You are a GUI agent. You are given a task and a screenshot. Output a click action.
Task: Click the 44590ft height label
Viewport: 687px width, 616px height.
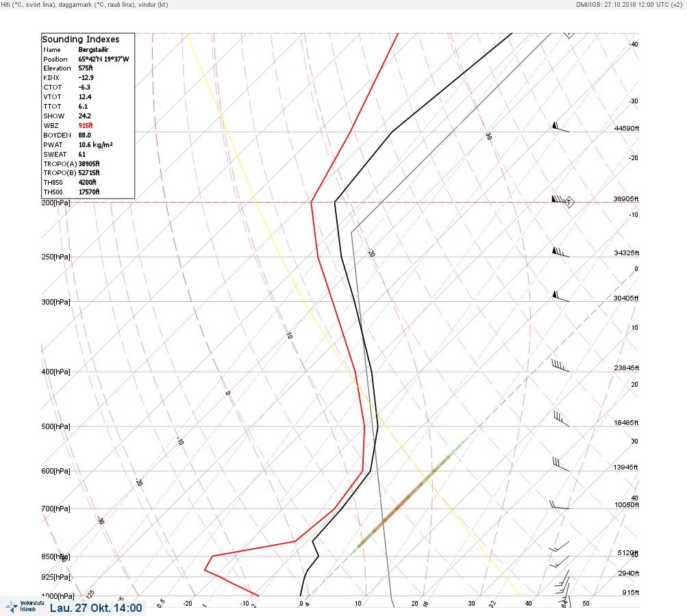point(627,128)
